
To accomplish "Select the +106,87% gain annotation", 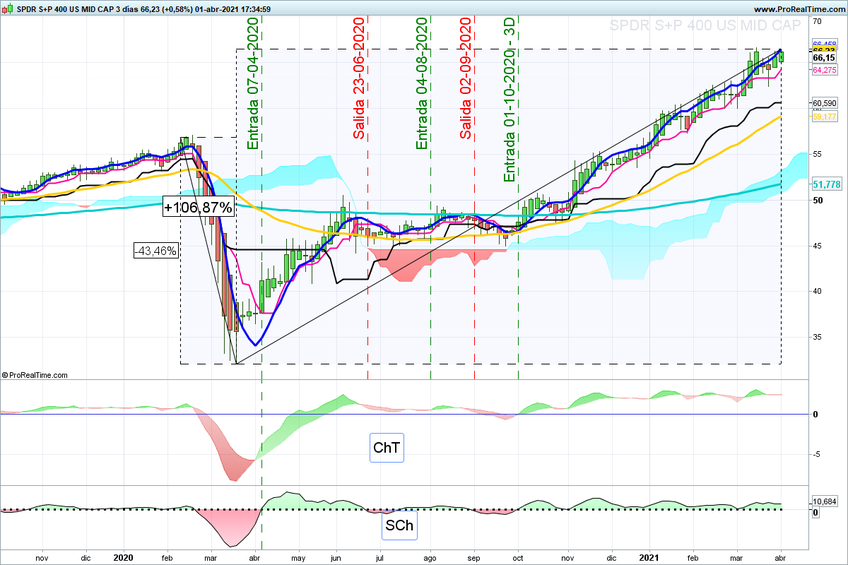I will (198, 207).
